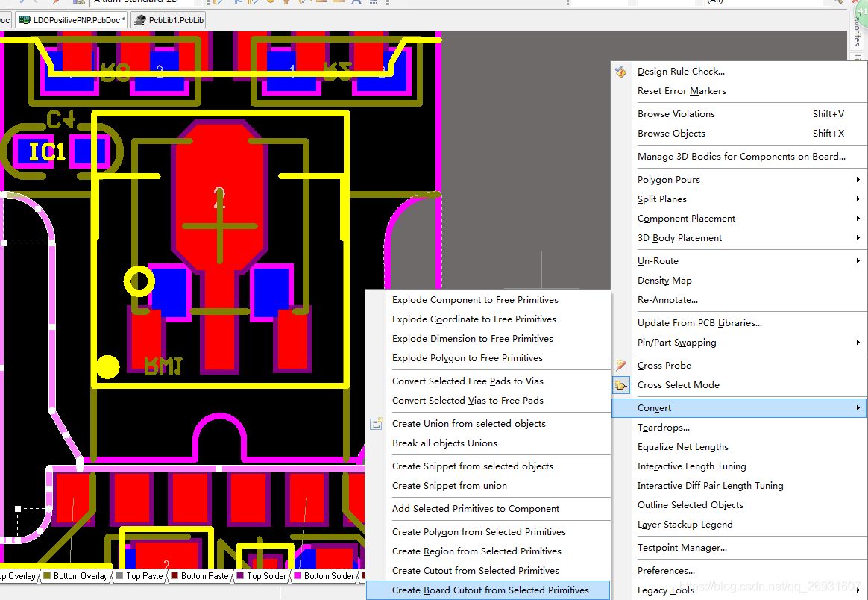This screenshot has width=868, height=600.
Task: Switch to Top Paste layer tab
Action: tap(139, 576)
